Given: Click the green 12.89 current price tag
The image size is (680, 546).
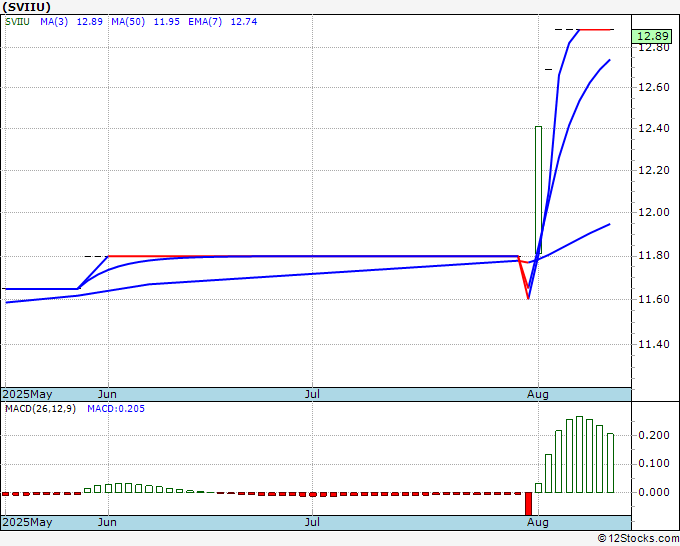Looking at the screenshot, I should click(x=651, y=36).
